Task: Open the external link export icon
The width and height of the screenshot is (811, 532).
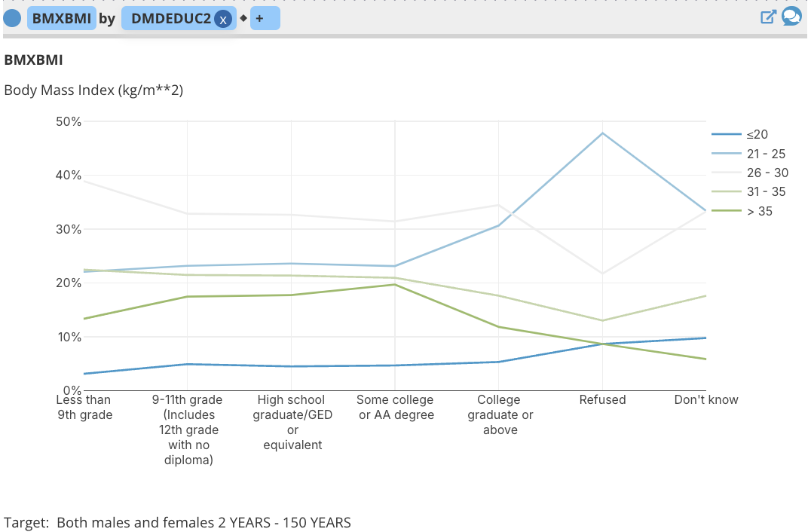Action: [x=768, y=17]
